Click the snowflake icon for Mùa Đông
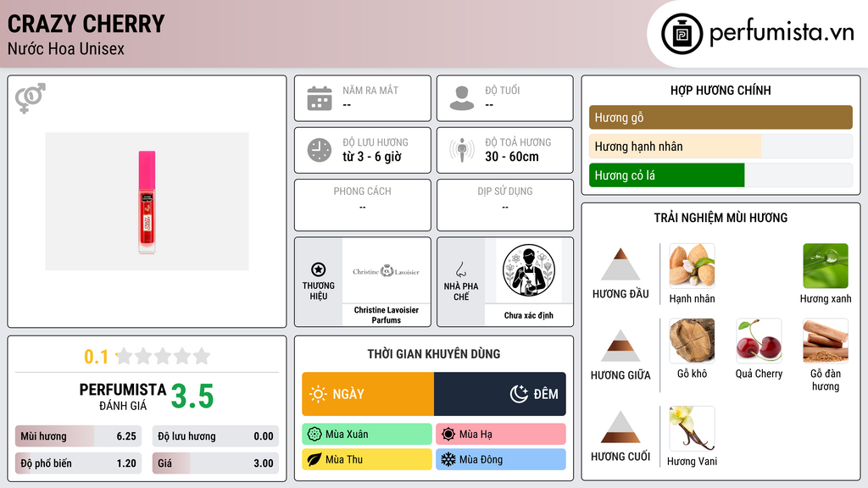 pyautogui.click(x=448, y=459)
